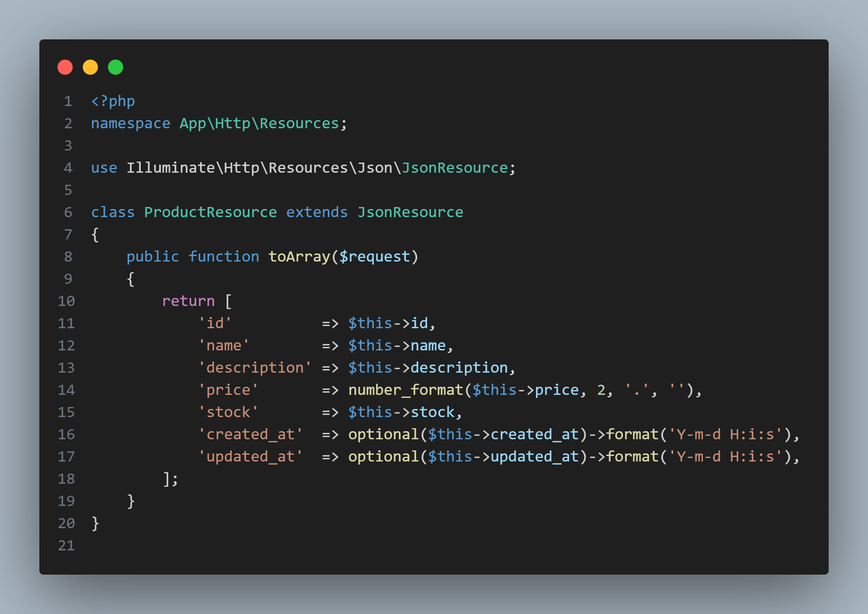The width and height of the screenshot is (868, 614).
Task: Click line number 21 in gutter
Action: tap(66, 546)
